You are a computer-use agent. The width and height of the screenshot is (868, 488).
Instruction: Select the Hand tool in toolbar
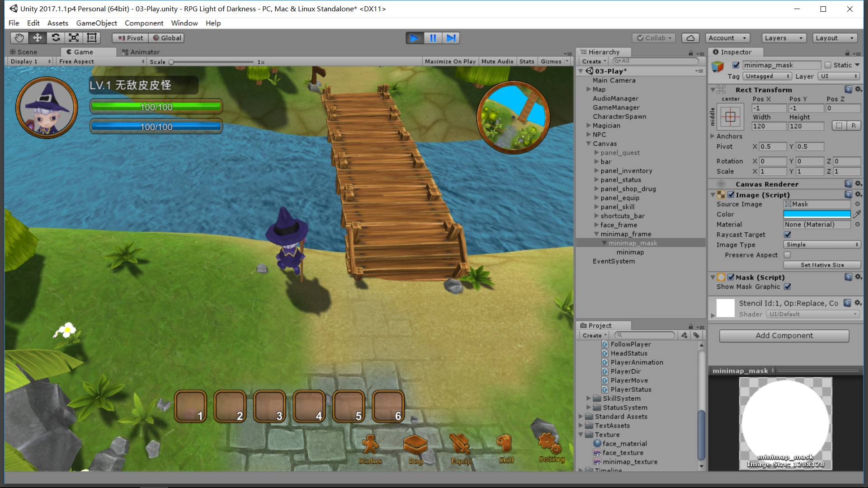tap(19, 38)
